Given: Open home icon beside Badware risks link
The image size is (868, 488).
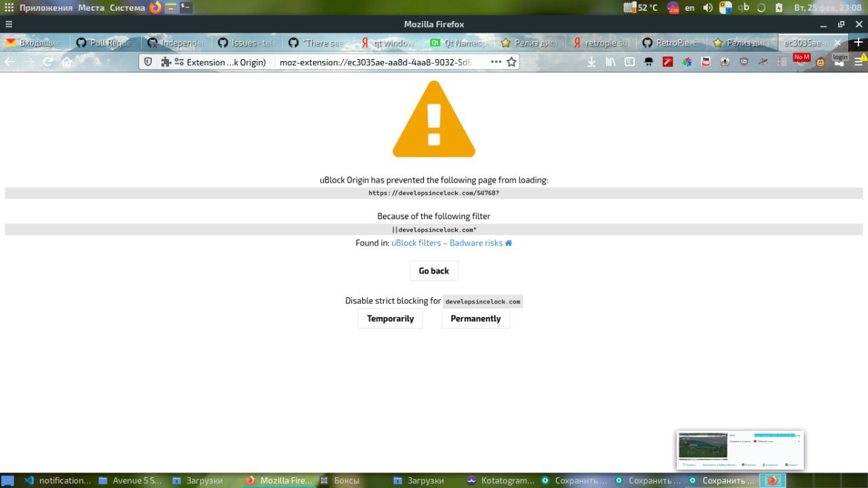Looking at the screenshot, I should point(509,243).
